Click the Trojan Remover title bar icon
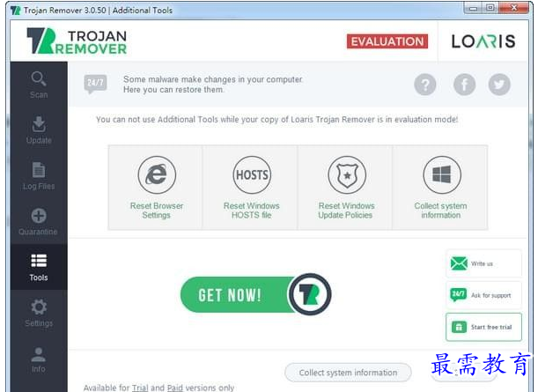The height and width of the screenshot is (392, 538). 16,11
